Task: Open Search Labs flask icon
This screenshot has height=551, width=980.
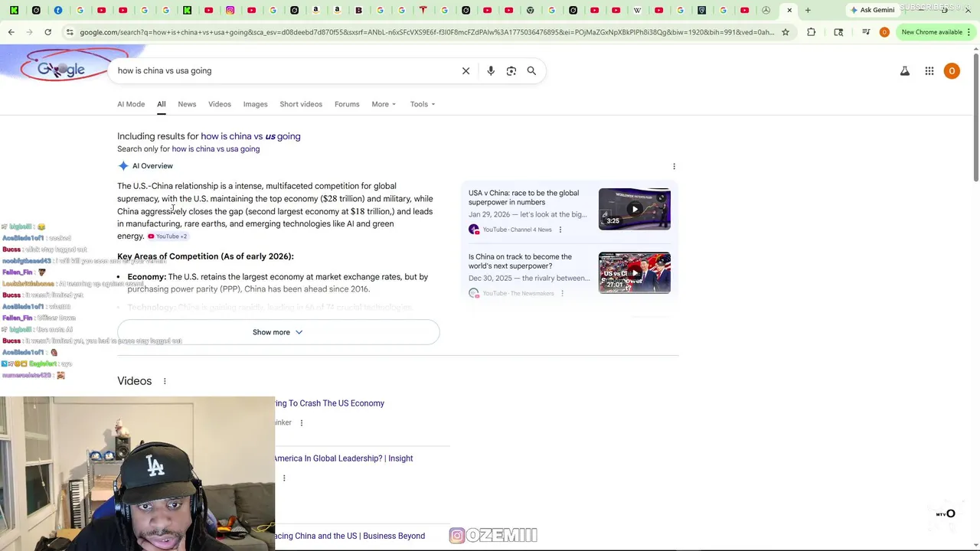Action: [x=904, y=71]
